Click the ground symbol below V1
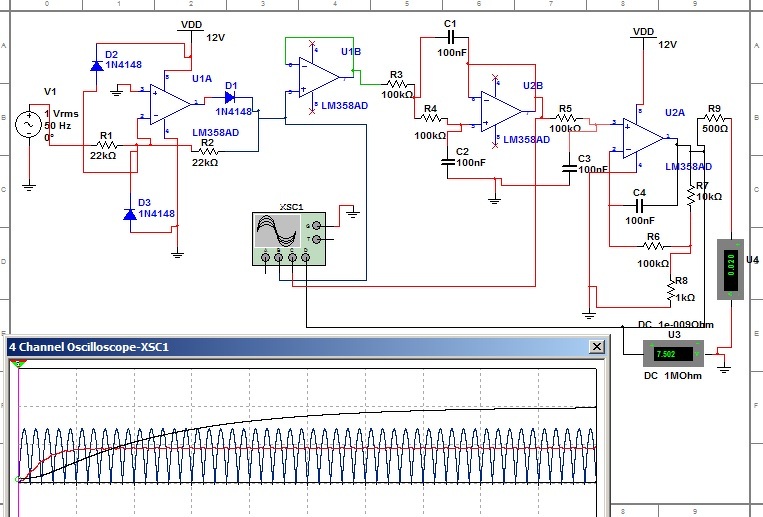Image resolution: width=763 pixels, height=517 pixels. [x=29, y=187]
